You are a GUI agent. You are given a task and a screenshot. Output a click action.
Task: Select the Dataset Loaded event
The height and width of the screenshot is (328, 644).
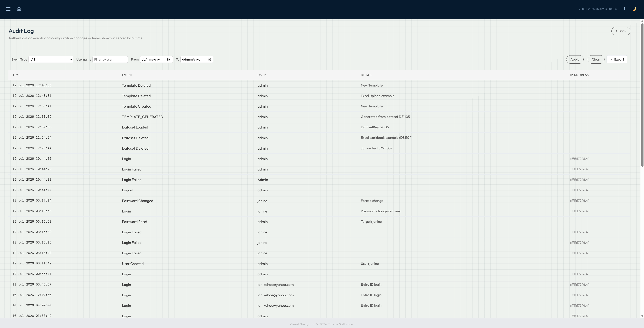coord(135,127)
